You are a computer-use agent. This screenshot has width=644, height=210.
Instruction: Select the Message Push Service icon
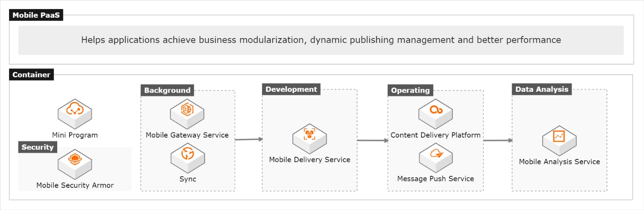click(436, 158)
